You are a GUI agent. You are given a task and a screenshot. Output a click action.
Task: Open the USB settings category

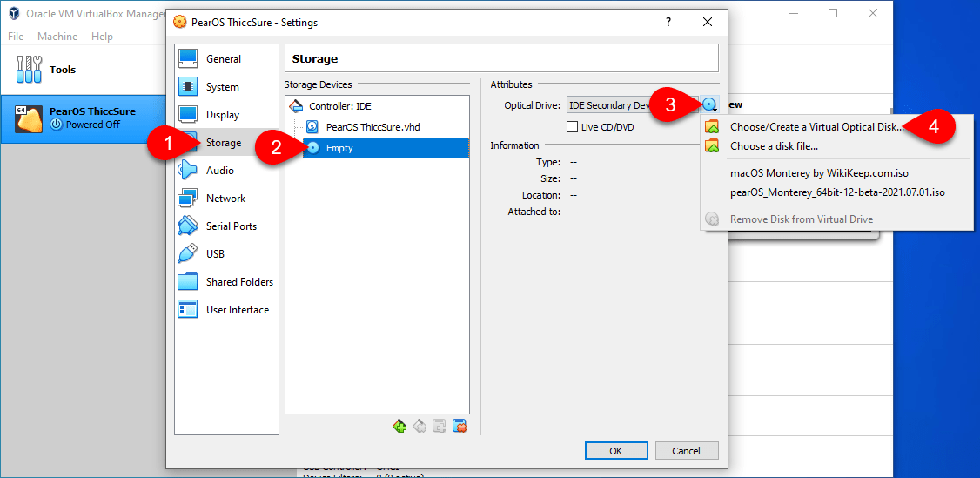[226, 254]
